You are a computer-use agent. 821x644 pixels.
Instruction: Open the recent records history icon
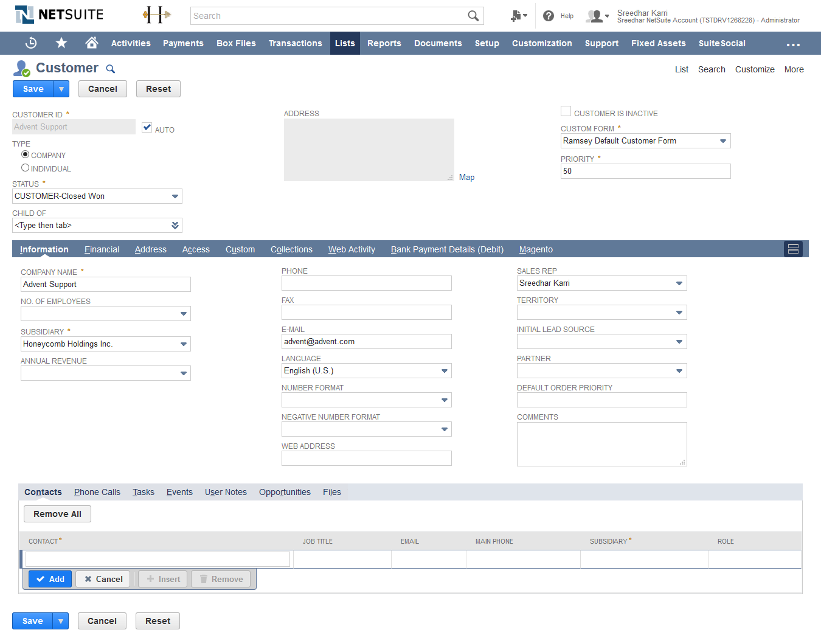[31, 43]
